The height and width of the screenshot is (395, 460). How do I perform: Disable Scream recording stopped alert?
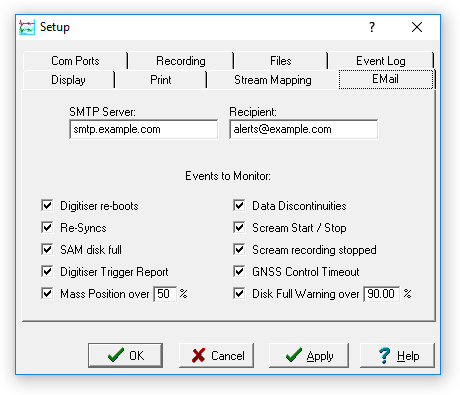(x=239, y=249)
